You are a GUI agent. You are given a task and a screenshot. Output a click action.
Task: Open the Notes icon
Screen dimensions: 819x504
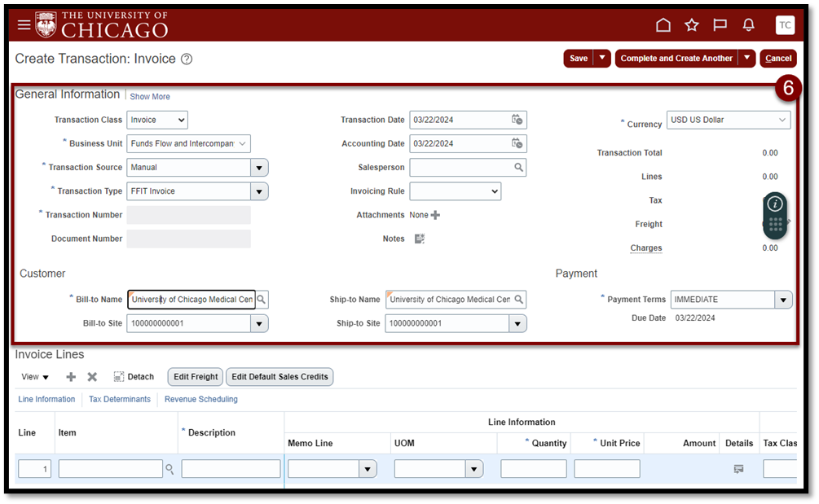(x=420, y=239)
